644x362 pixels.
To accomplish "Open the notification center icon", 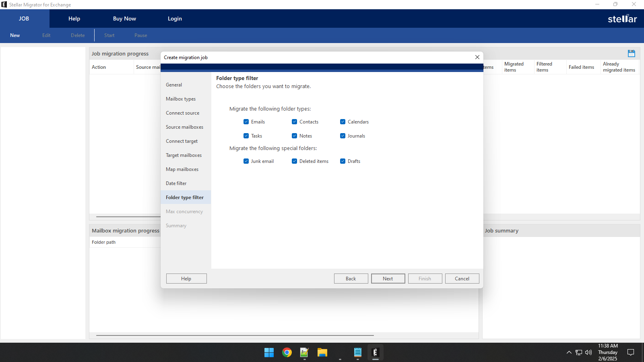I will [631, 352].
